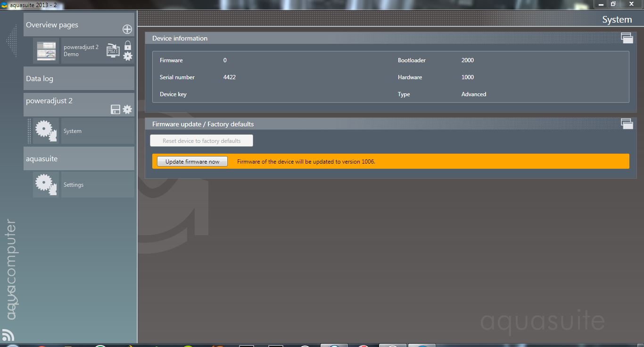Toggle the lock on poweradjust 2 Demo page
The width and height of the screenshot is (644, 347).
128,45
